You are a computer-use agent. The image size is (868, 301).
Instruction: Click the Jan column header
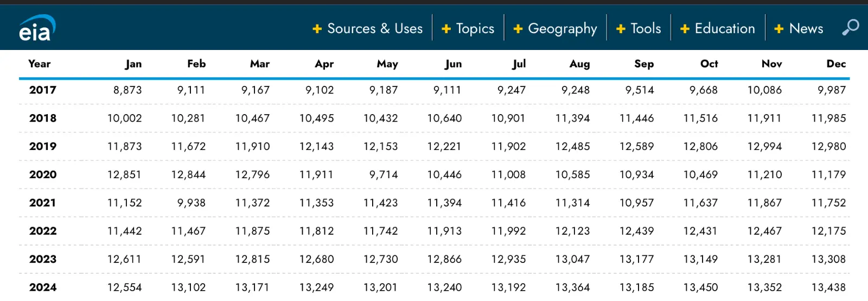click(133, 64)
